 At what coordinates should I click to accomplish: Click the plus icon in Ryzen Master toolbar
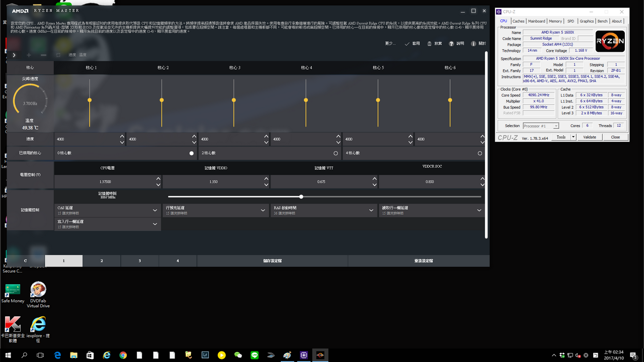pyautogui.click(x=29, y=55)
